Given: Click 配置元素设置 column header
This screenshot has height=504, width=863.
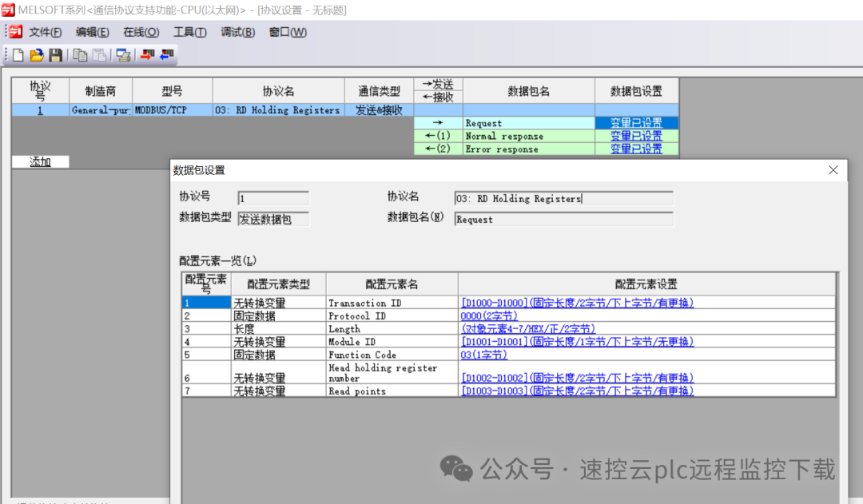Looking at the screenshot, I should 646,284.
